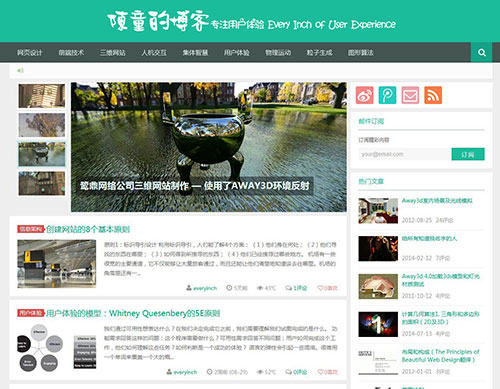Select the first slider thumbnail of building
Image resolution: width=500 pixels, height=389 pixels.
tap(42, 96)
